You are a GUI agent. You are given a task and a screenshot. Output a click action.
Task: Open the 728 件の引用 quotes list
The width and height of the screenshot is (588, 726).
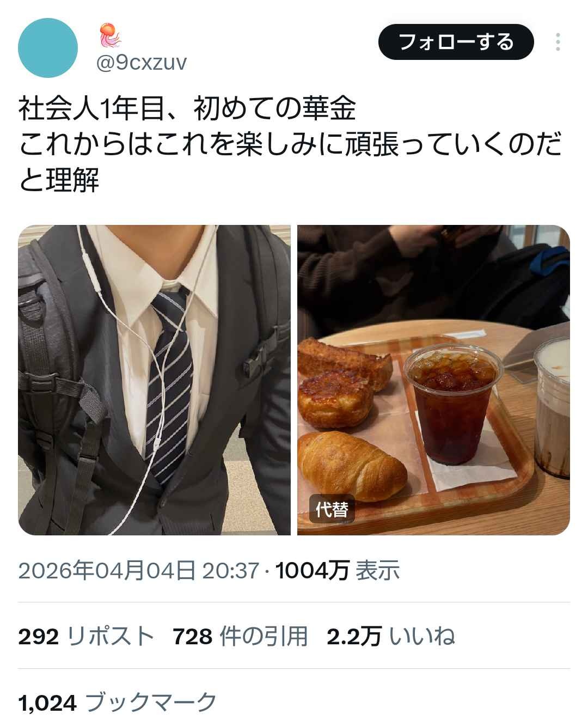(x=240, y=636)
